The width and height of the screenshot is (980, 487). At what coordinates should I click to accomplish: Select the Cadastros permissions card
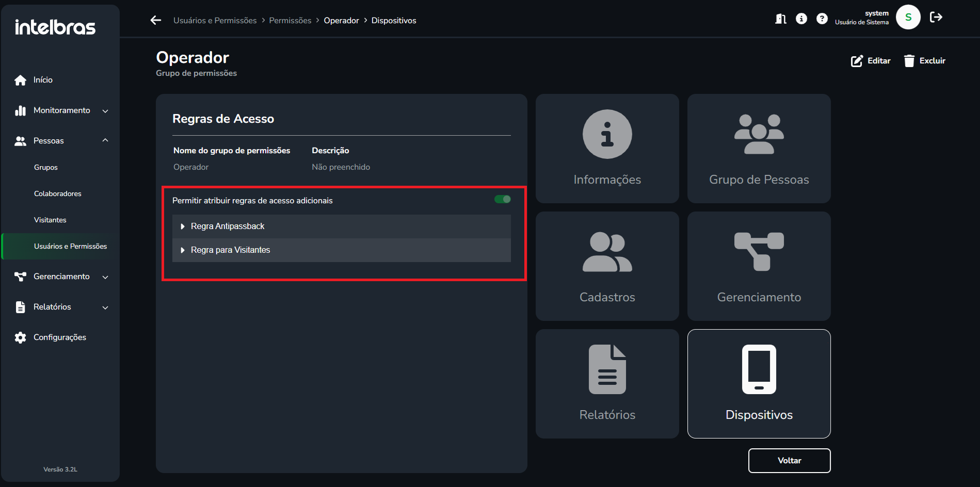pos(607,266)
